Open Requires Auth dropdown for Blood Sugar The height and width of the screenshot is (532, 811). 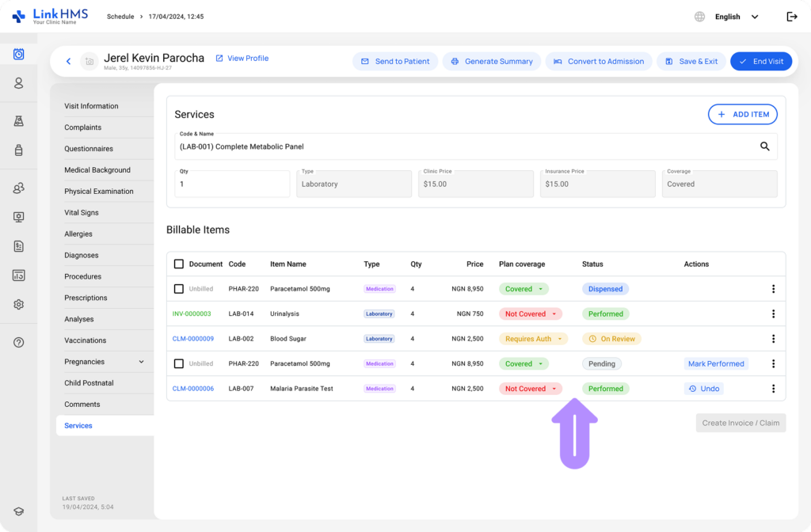tap(533, 339)
